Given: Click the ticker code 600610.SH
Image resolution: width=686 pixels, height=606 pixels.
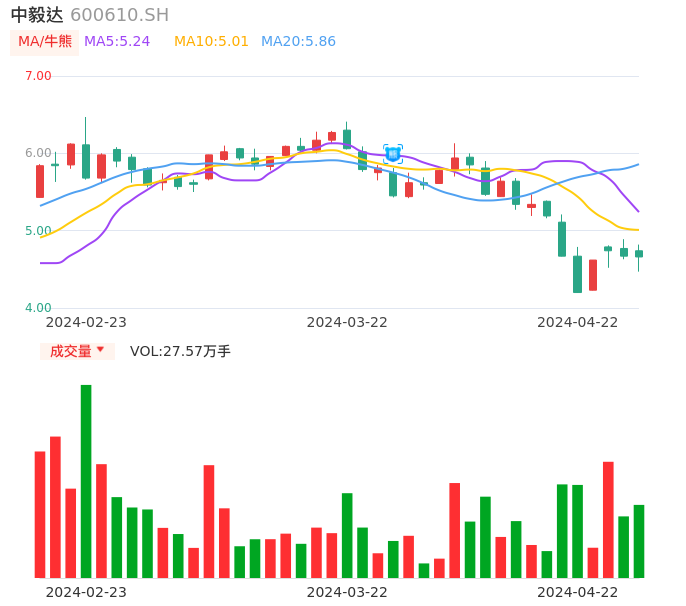Looking at the screenshot, I should pyautogui.click(x=119, y=15).
